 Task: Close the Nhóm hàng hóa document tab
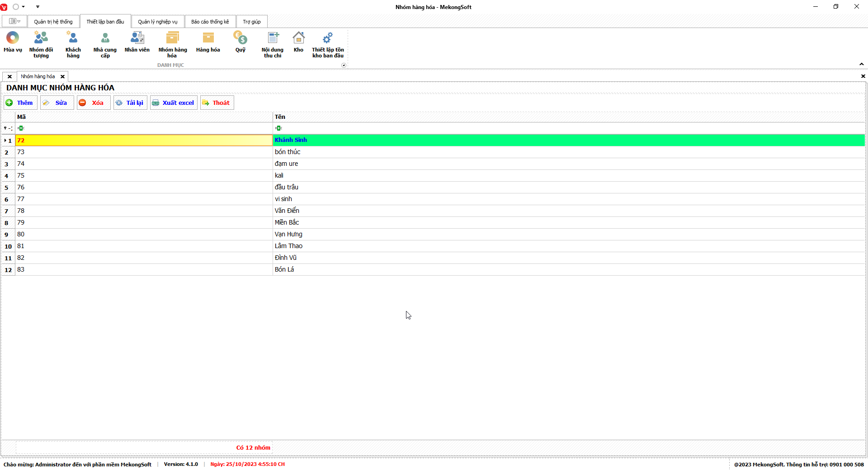63,76
